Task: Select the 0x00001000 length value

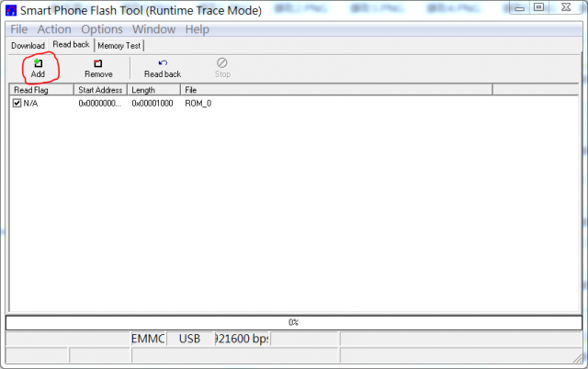Action: [x=153, y=104]
